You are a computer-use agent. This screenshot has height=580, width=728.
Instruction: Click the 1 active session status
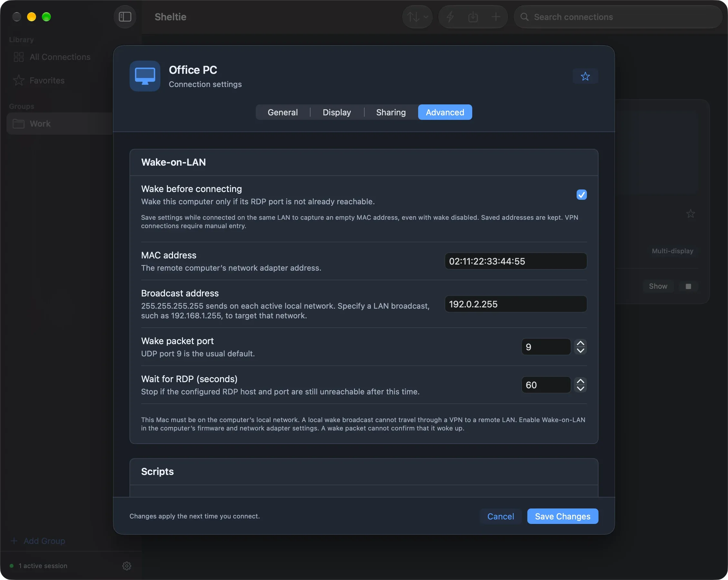[43, 566]
